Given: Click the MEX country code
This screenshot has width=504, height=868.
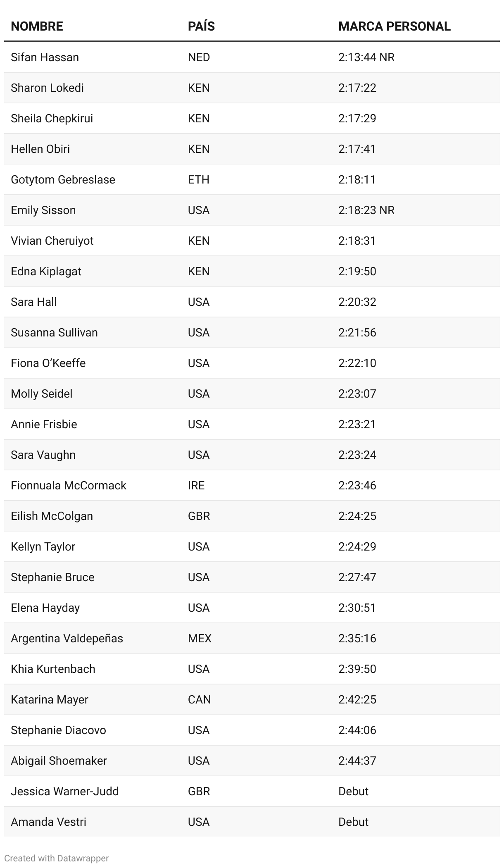Looking at the screenshot, I should (x=200, y=638).
